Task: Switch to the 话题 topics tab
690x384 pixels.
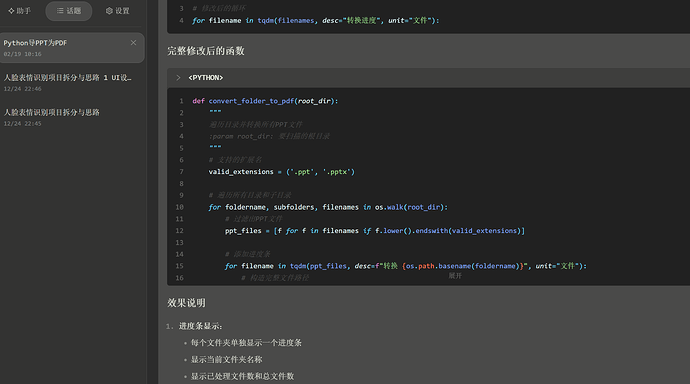Action: pyautogui.click(x=69, y=11)
